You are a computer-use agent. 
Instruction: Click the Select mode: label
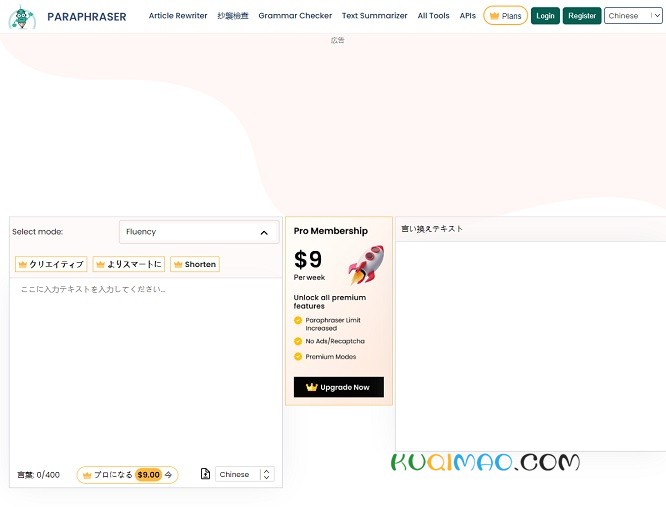click(37, 232)
